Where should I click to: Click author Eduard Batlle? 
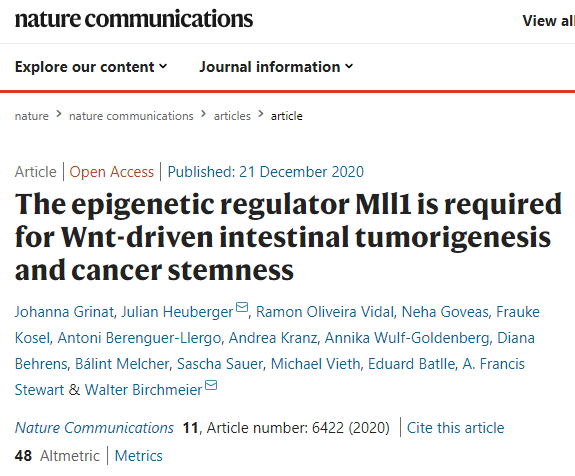411,364
